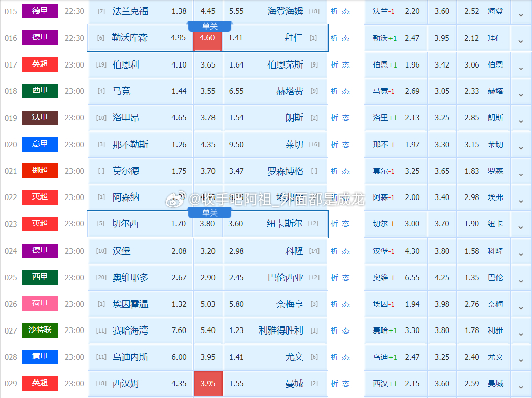Image resolution: width=532 pixels, height=398 pixels.
Task: Select handicap draw odds 3.98 in 埃因 row
Action: coord(442,304)
